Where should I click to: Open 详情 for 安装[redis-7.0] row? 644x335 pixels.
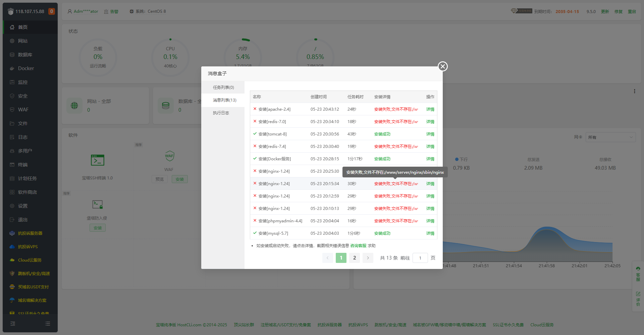point(430,122)
